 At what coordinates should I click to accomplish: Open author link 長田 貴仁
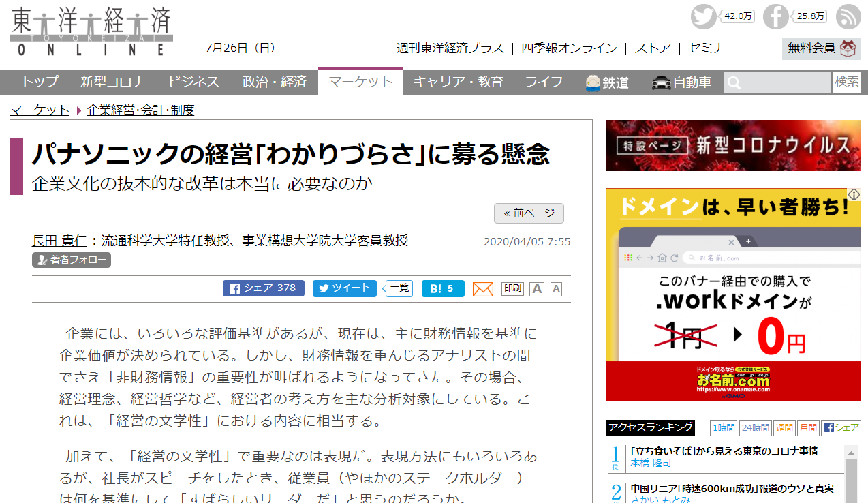[59, 241]
